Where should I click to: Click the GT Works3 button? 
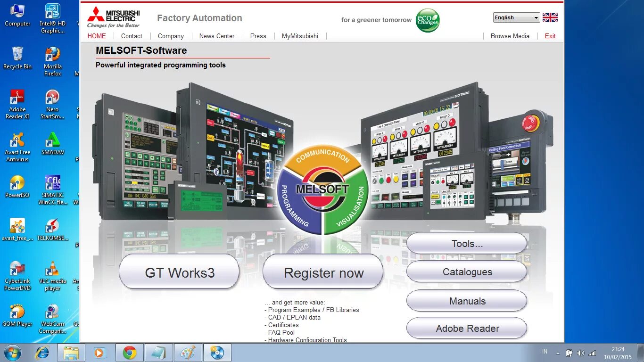[x=179, y=272]
